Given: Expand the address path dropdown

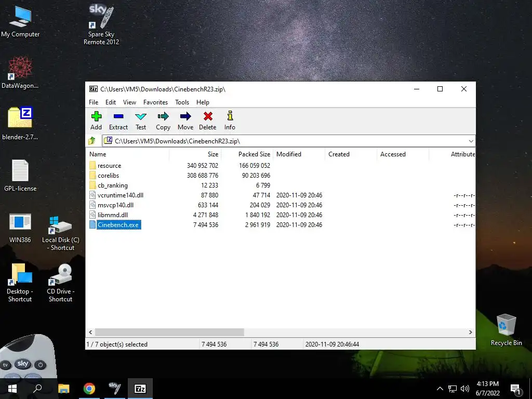Looking at the screenshot, I should [x=471, y=141].
